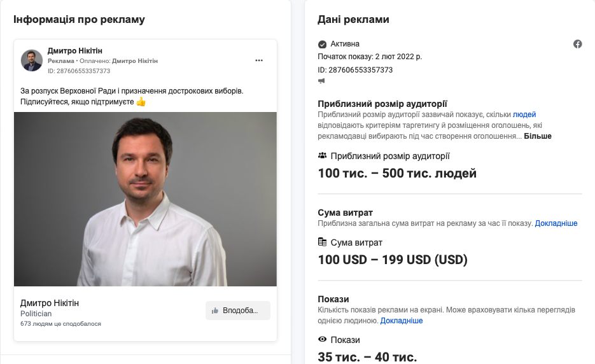Follow the людей link in the audience description
This screenshot has height=364, width=595.
pos(524,115)
